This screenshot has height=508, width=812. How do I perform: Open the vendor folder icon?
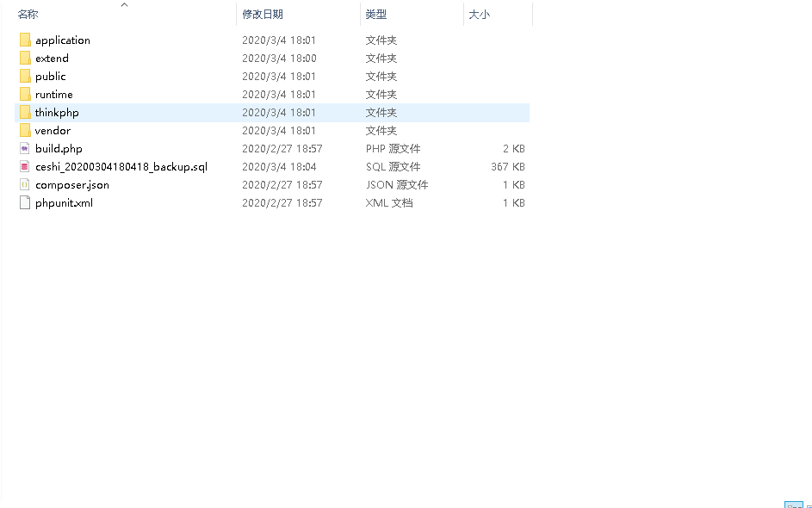24,130
